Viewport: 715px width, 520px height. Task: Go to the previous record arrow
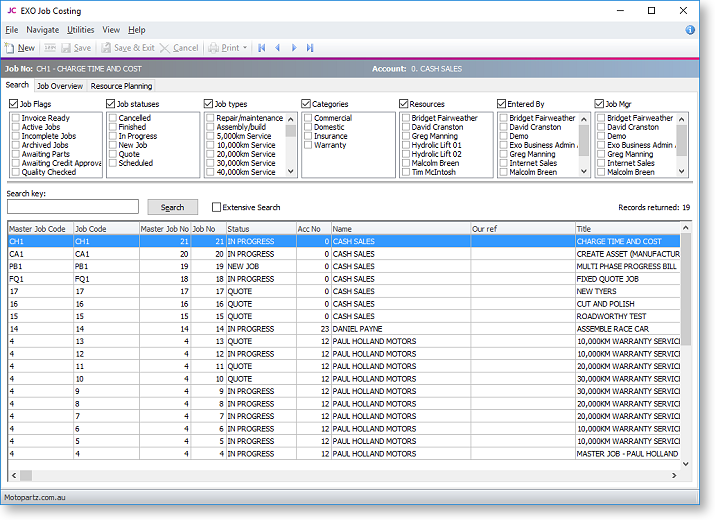tap(278, 48)
